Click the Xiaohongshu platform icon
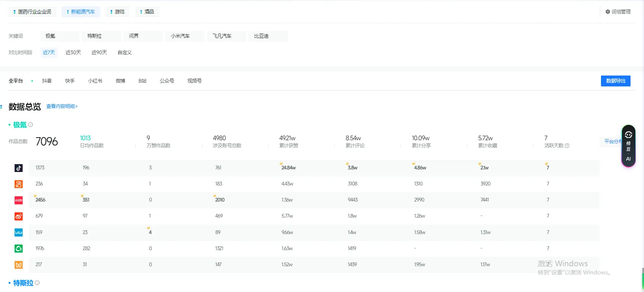Viewport: 644px width, 292px height. (x=19, y=200)
